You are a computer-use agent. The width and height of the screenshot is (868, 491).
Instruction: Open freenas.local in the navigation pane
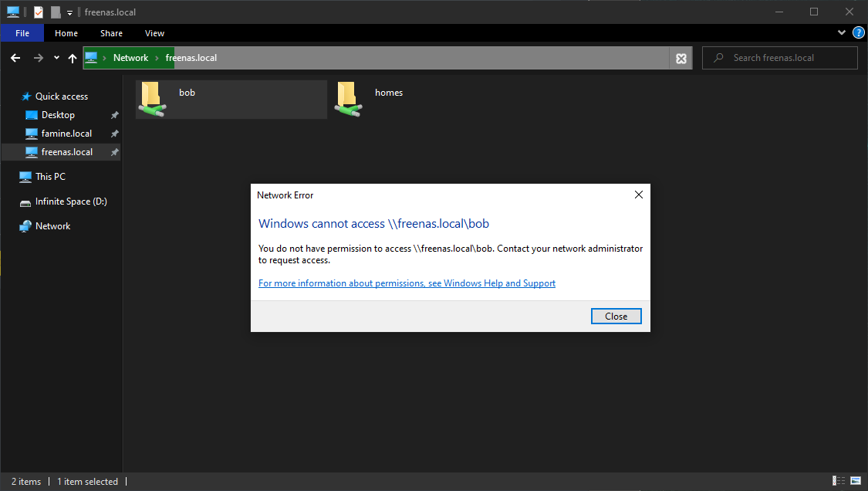point(67,152)
